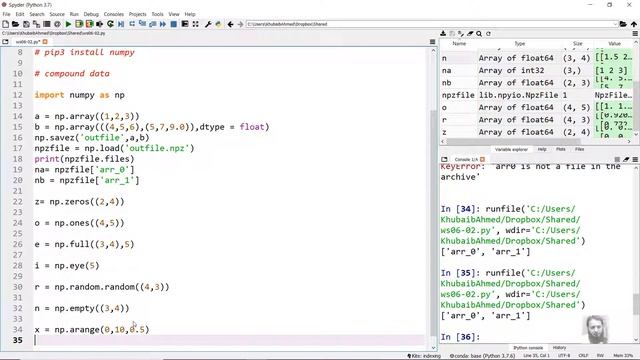Maximize the current pane
Viewport: 640px width, 360px height.
click(185, 24)
